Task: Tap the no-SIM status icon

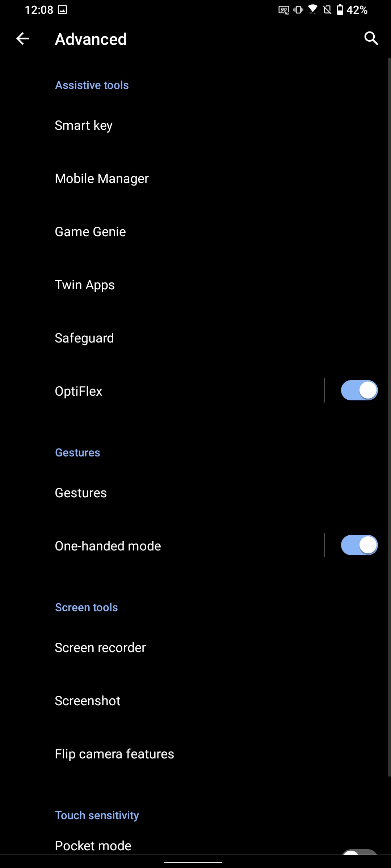Action: click(327, 10)
